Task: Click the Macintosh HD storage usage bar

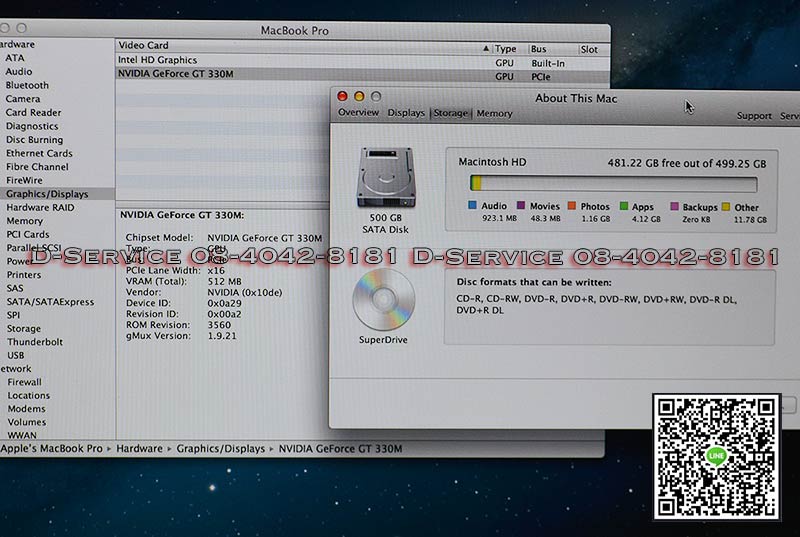Action: 613,184
